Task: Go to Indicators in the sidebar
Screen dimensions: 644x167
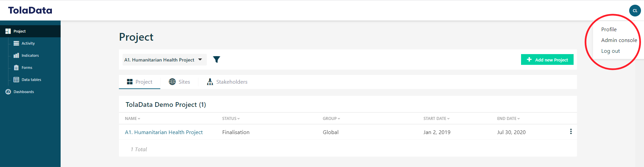Action: tap(30, 55)
